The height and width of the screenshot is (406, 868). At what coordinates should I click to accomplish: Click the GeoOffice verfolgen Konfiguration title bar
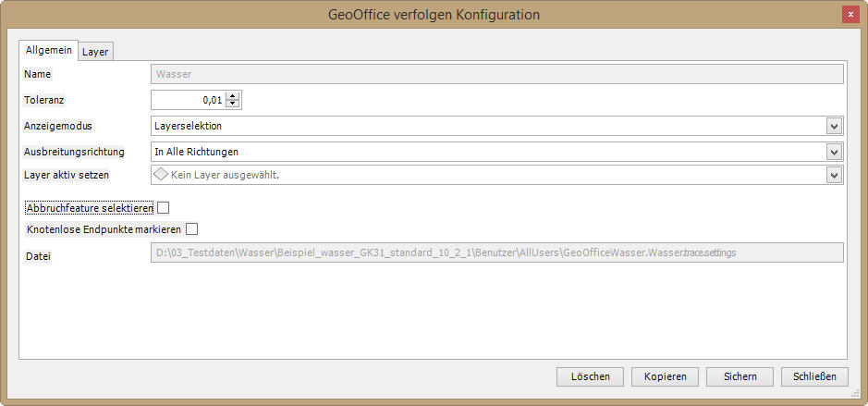pos(434,15)
